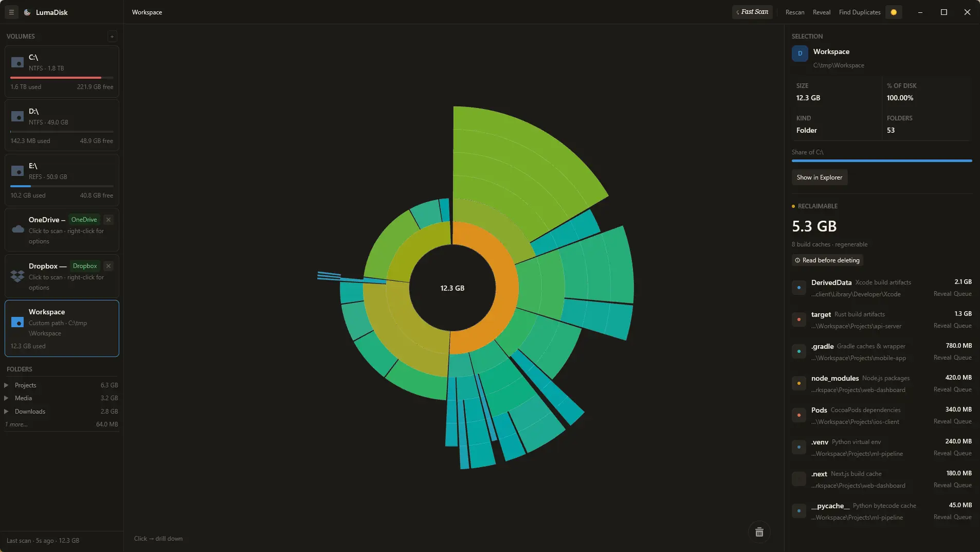Click the 12.3 GB sunburst center
Screen dimensions: 980x552
(x=452, y=288)
